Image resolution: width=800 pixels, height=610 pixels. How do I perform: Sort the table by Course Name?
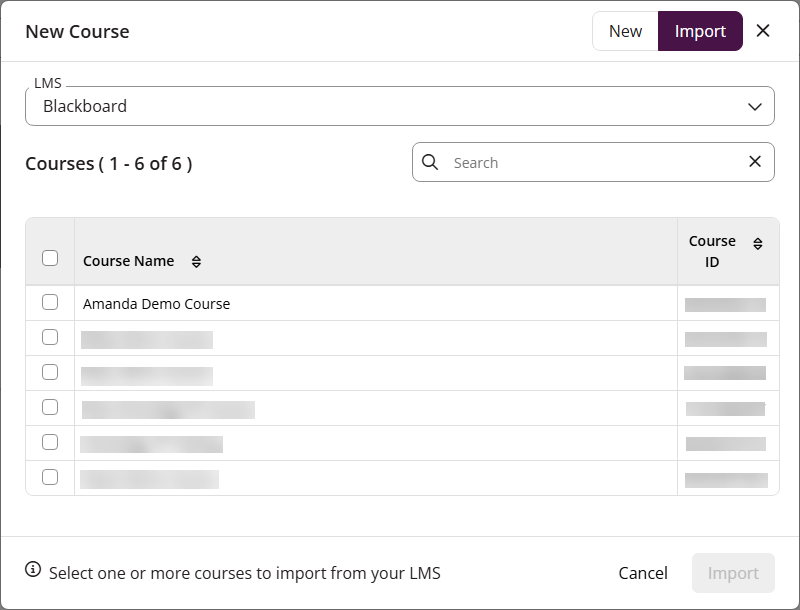click(x=196, y=261)
